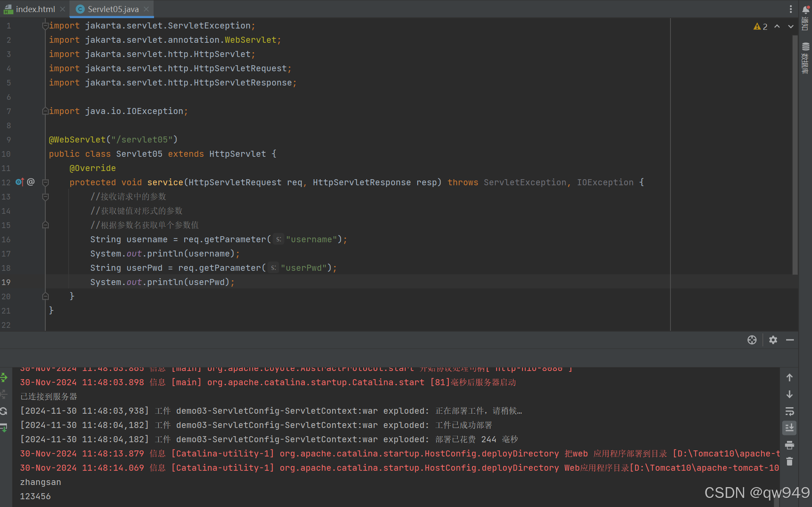Click line number 19 in the gutter
This screenshot has width=812, height=507.
click(6, 282)
